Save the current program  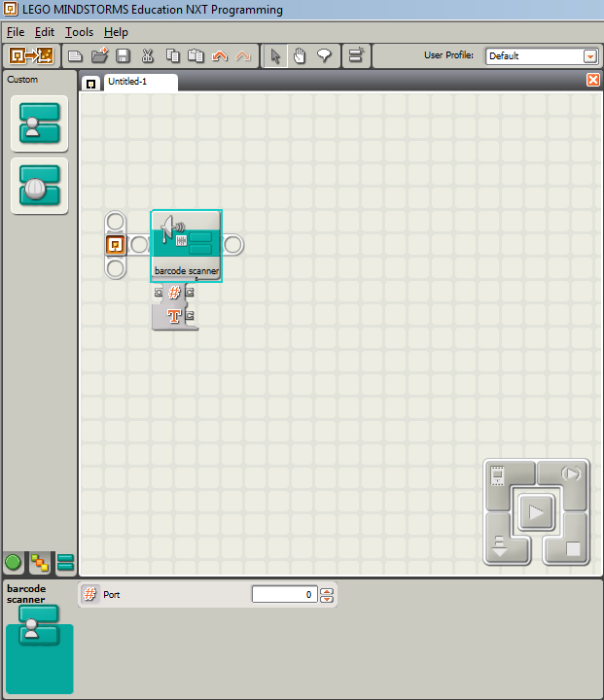(x=123, y=55)
